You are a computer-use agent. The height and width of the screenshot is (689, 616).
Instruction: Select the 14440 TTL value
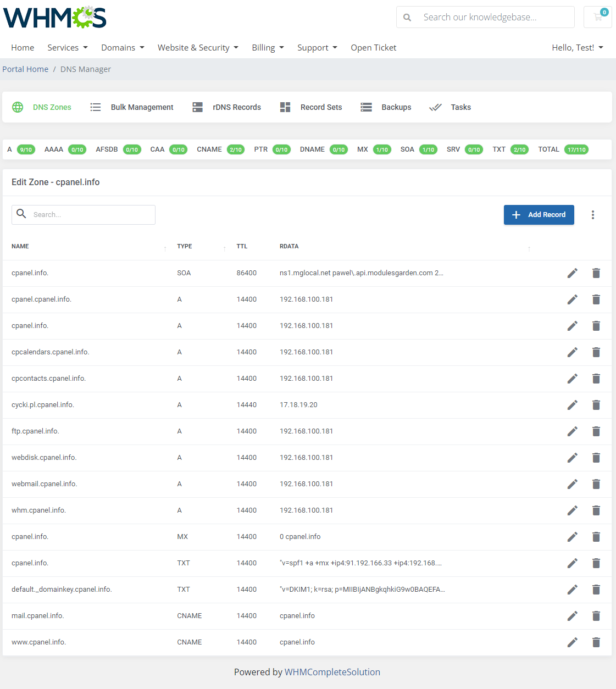pos(247,405)
